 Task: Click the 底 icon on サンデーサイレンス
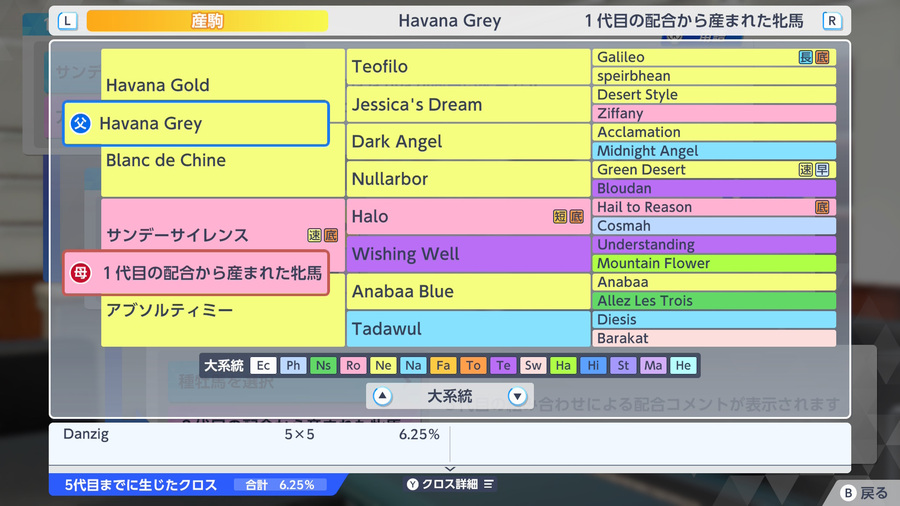(x=331, y=235)
